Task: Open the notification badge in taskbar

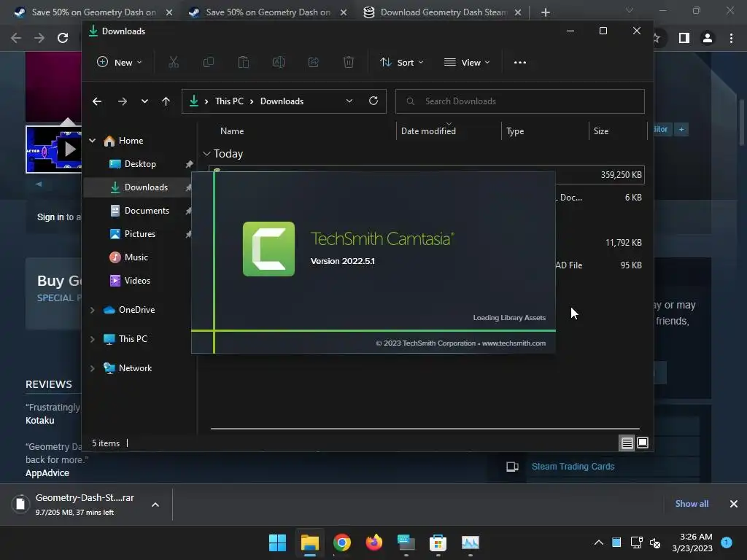Action: coord(727,542)
